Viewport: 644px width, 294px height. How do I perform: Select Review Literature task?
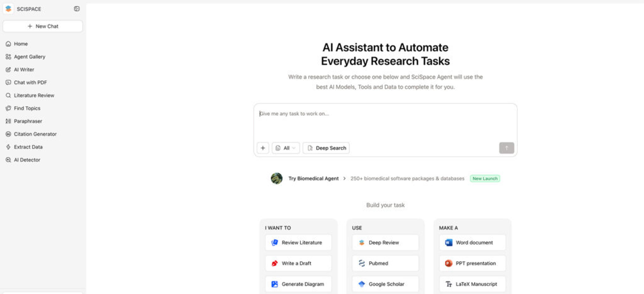pyautogui.click(x=298, y=242)
